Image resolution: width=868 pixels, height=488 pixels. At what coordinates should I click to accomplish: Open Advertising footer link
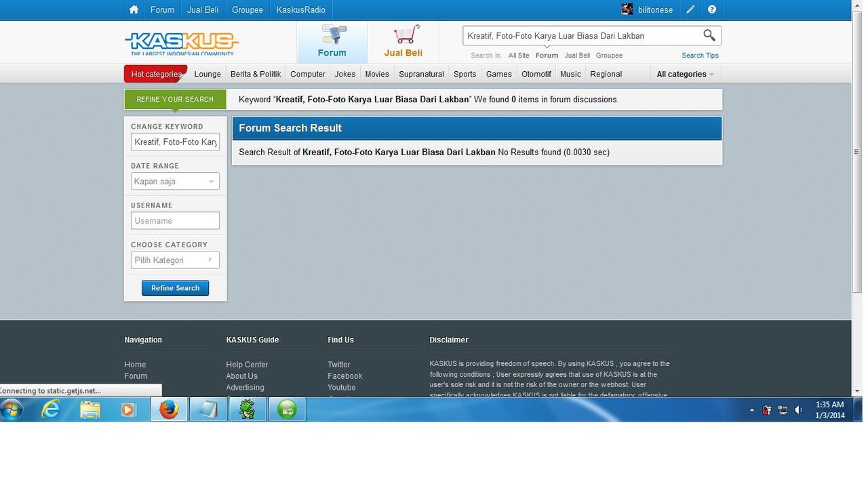(x=245, y=388)
